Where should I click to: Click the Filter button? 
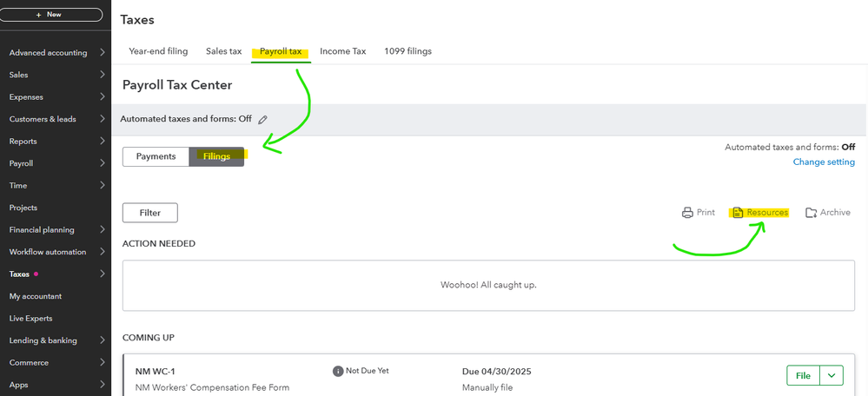150,213
